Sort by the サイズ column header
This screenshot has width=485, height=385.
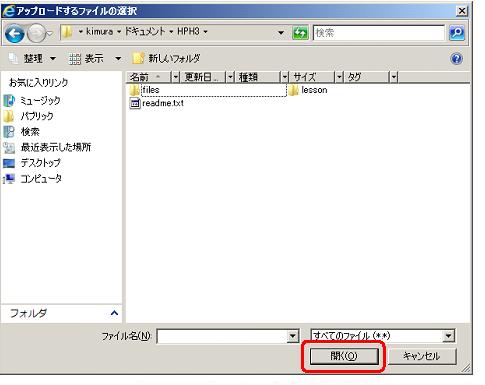(x=312, y=77)
